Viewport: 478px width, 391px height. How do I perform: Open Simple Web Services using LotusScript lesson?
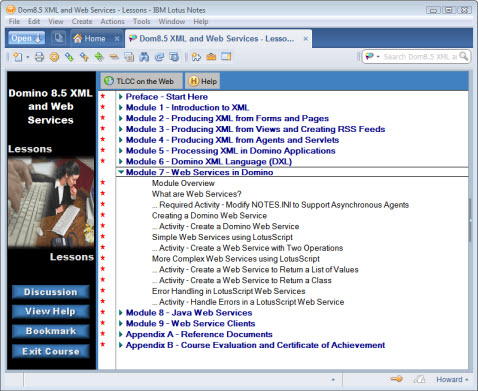(222, 237)
